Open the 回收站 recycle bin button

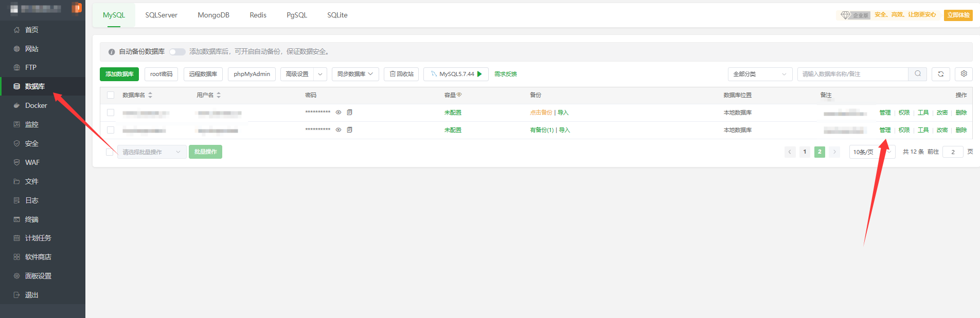point(401,74)
